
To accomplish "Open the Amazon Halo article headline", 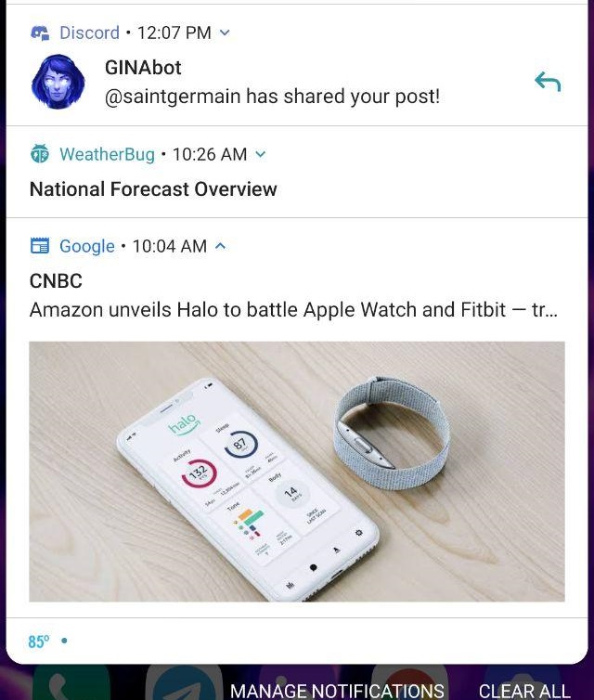I will point(293,310).
